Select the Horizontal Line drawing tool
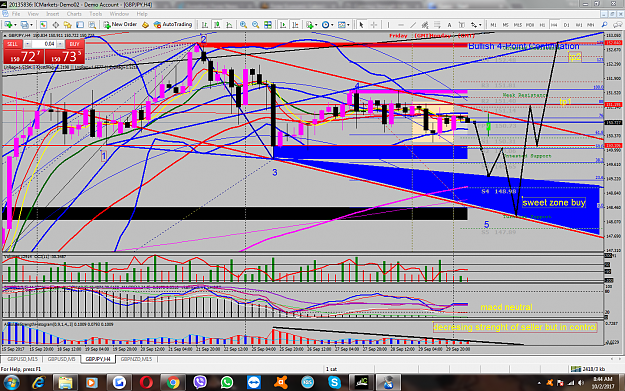This screenshot has width=625, height=391. pyautogui.click(x=401, y=25)
